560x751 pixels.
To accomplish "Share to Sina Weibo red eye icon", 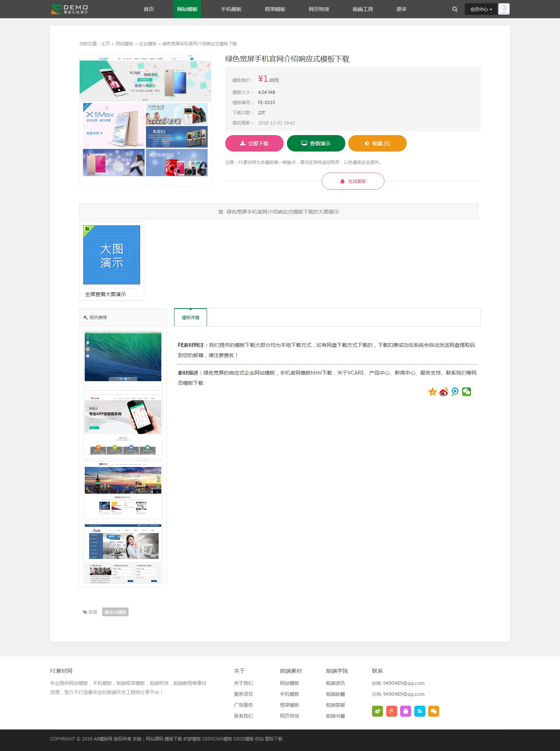I will tap(444, 392).
